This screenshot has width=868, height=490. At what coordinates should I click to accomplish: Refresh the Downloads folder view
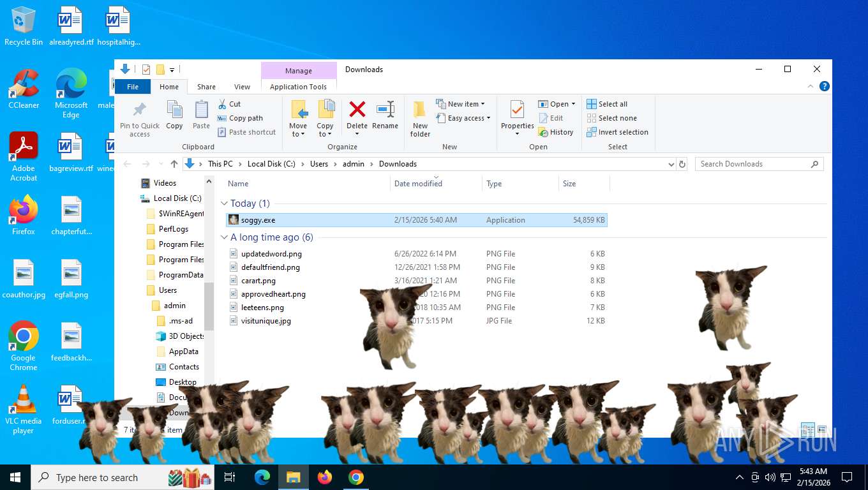[682, 164]
